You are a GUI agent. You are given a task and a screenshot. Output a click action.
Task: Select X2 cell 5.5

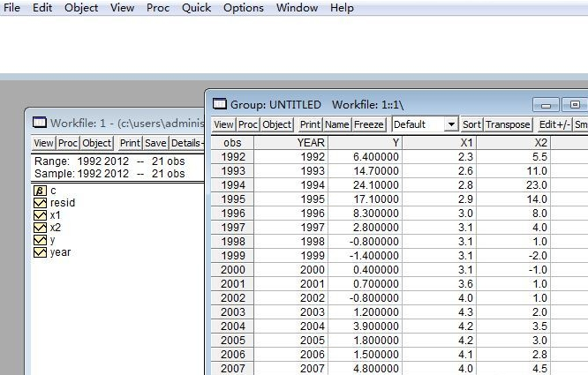click(x=513, y=157)
